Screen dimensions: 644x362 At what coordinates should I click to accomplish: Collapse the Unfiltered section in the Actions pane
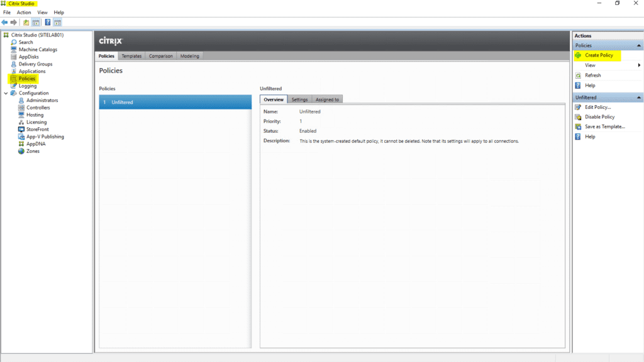coord(639,98)
